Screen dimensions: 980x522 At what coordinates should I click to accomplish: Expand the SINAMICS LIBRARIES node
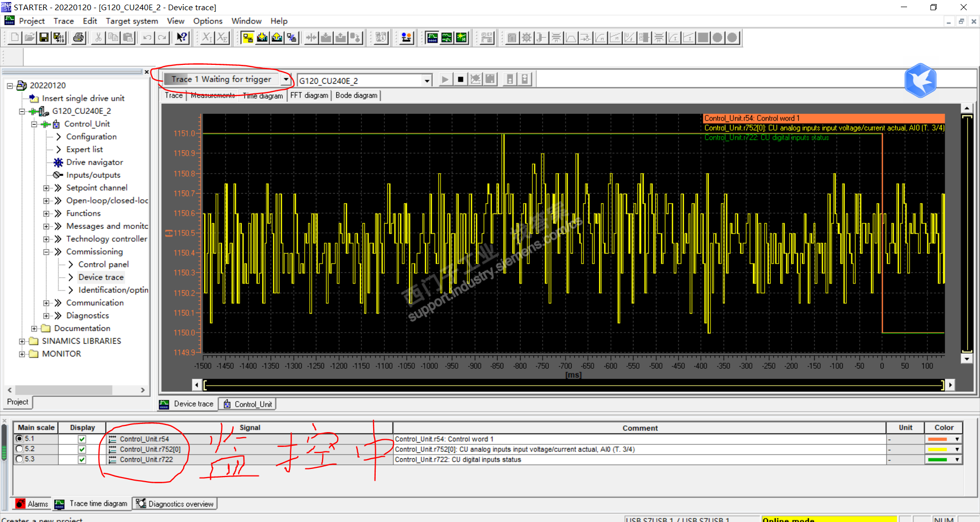click(x=22, y=341)
